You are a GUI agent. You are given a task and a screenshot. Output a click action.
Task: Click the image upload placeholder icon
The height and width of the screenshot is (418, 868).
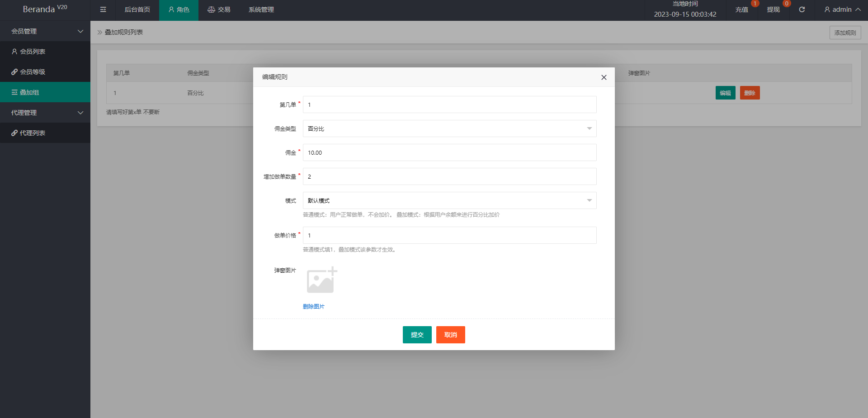pyautogui.click(x=321, y=280)
